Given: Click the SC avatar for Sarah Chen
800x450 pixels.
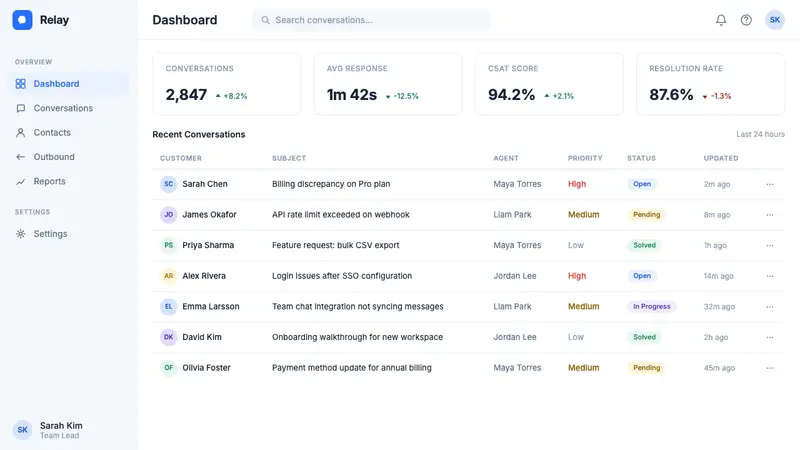Looking at the screenshot, I should [168, 184].
